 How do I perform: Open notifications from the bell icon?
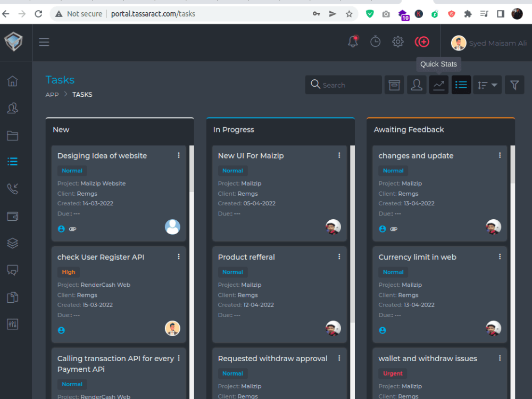tap(353, 41)
